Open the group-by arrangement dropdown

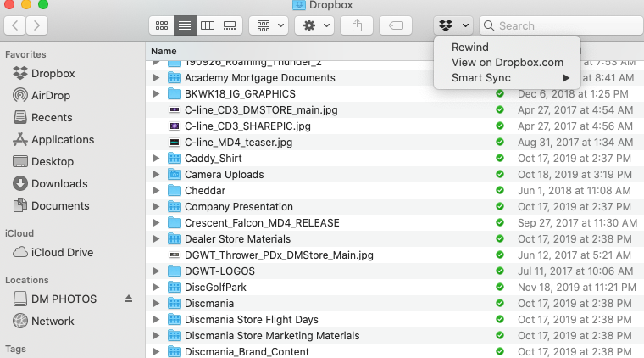269,25
